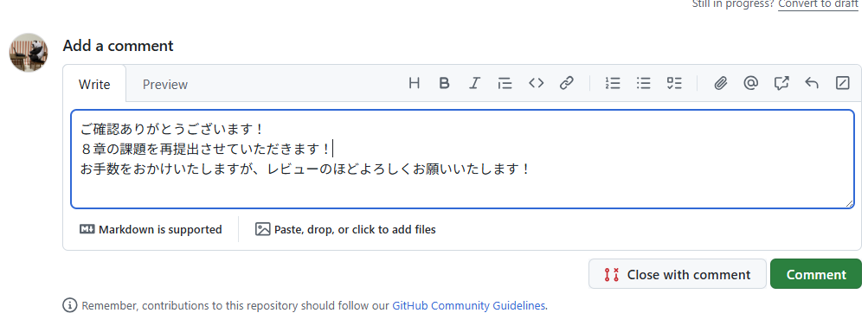Click the Add a comment heading
Screen dimensions: 868x313
click(118, 45)
